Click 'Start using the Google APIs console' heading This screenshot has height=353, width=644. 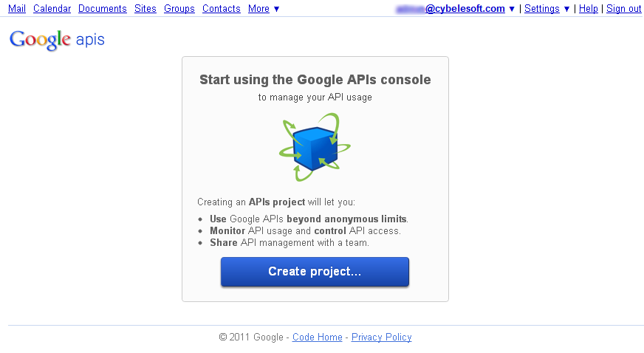click(x=315, y=80)
